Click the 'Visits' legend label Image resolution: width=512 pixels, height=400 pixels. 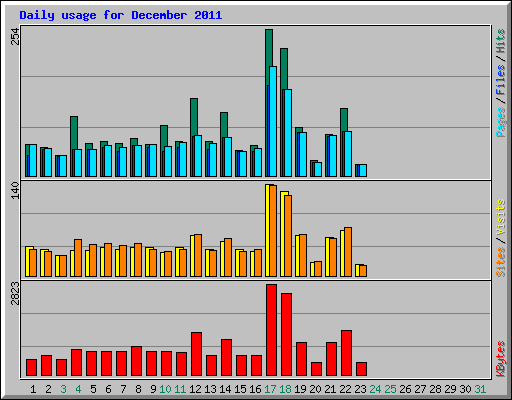[500, 217]
